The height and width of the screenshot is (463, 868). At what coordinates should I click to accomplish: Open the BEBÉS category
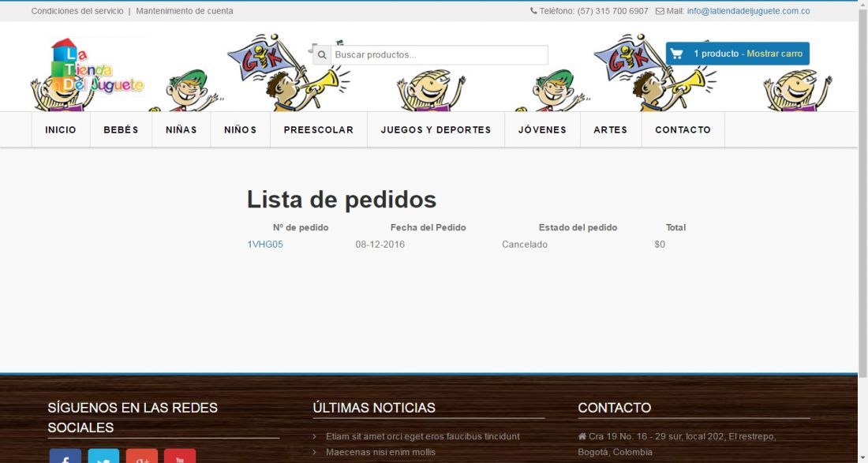pyautogui.click(x=122, y=129)
